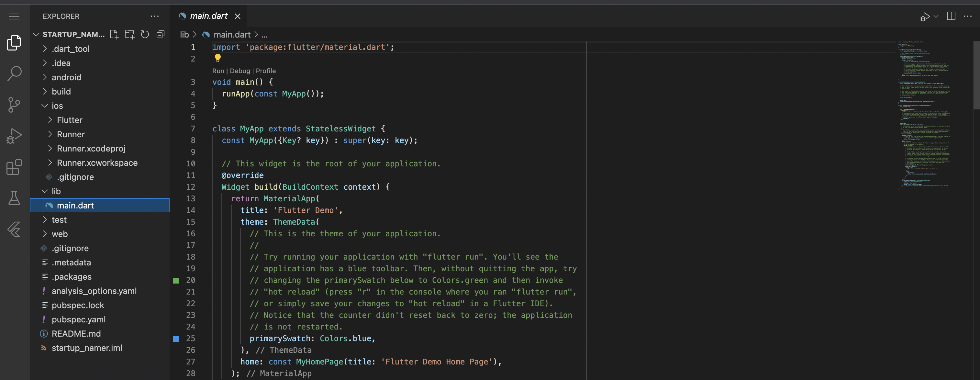Open Run and Debug view

coord(14,136)
